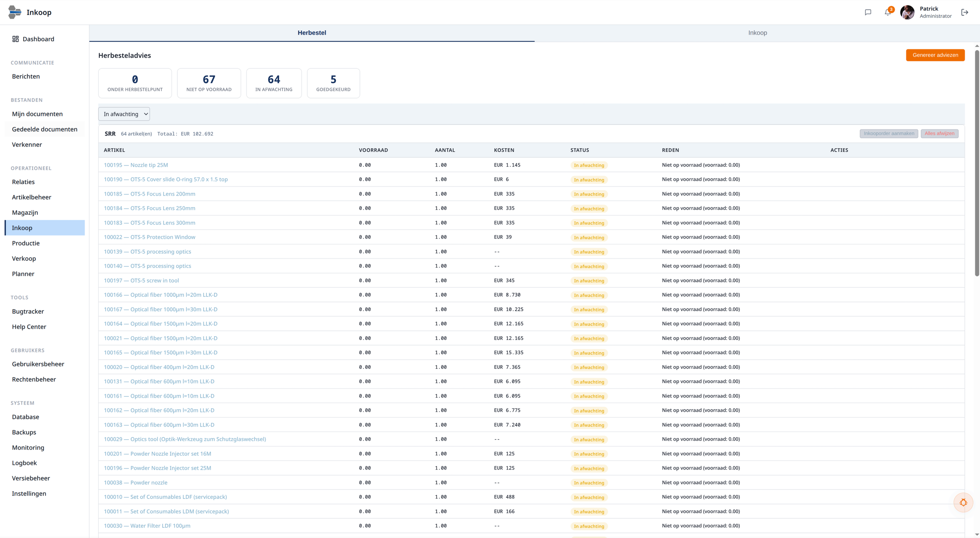This screenshot has height=538, width=980.
Task: Open Magazijn in the sidebar
Action: coord(25,213)
